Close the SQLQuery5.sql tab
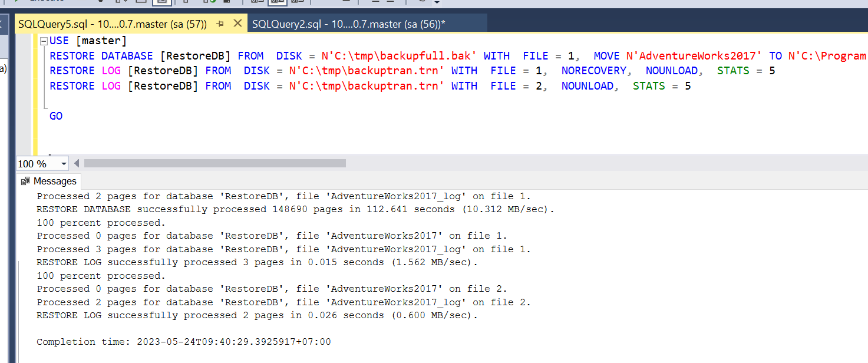The image size is (868, 363). click(x=238, y=24)
